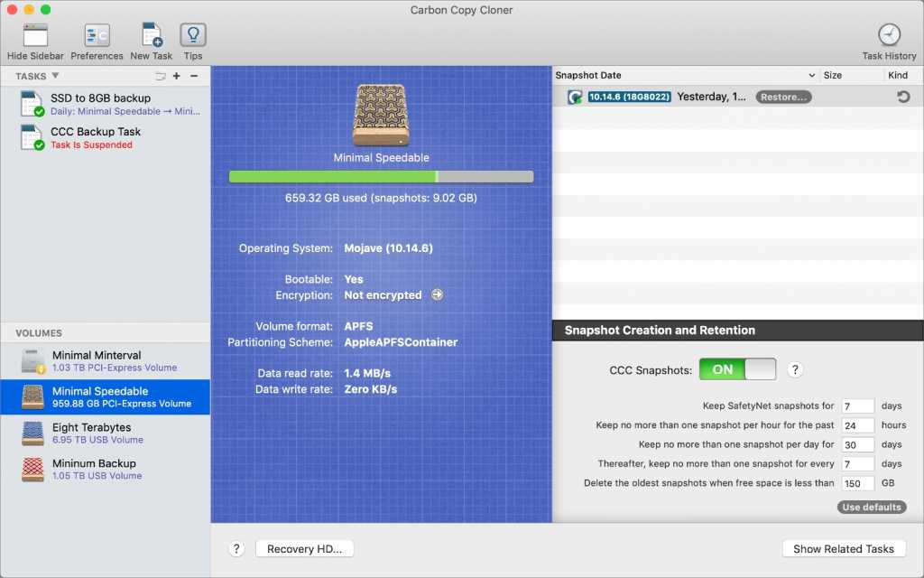This screenshot has height=578, width=924.
Task: Click the Snapshot Creation and Retention header
Action: 738,331
